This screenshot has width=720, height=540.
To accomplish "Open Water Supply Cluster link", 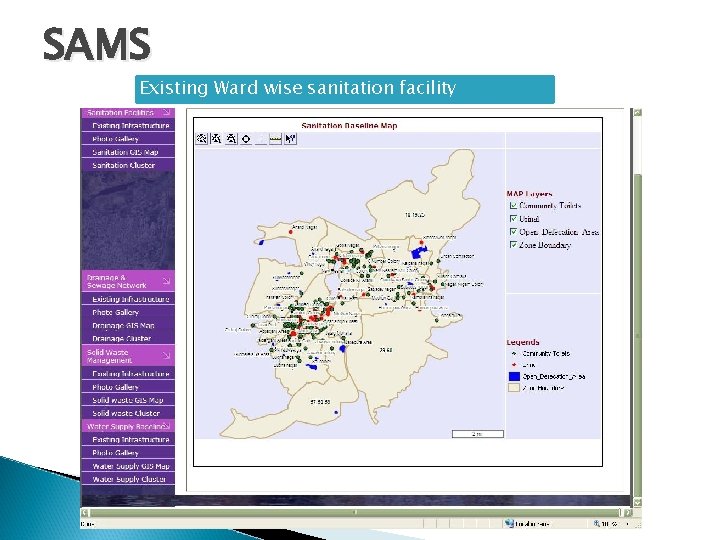I will pos(128,479).
